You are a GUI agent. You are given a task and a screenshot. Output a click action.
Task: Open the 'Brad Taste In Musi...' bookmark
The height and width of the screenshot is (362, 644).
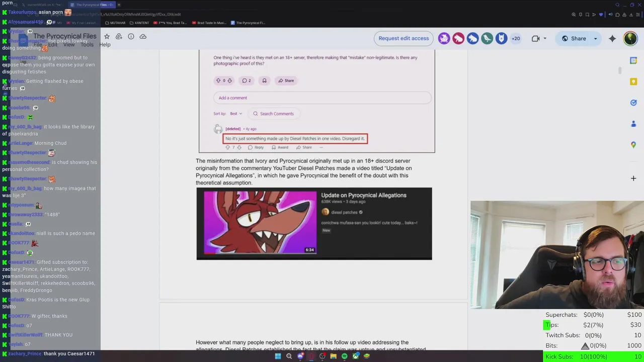209,23
